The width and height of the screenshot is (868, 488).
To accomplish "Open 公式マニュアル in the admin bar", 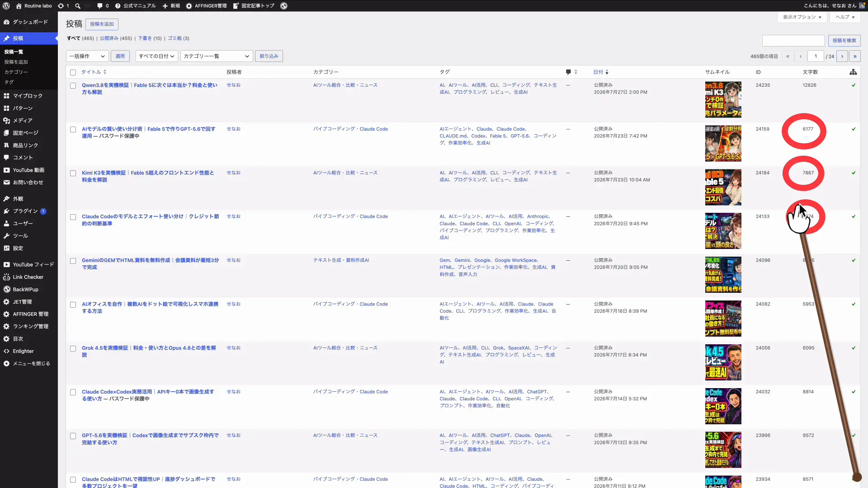I will [135, 6].
